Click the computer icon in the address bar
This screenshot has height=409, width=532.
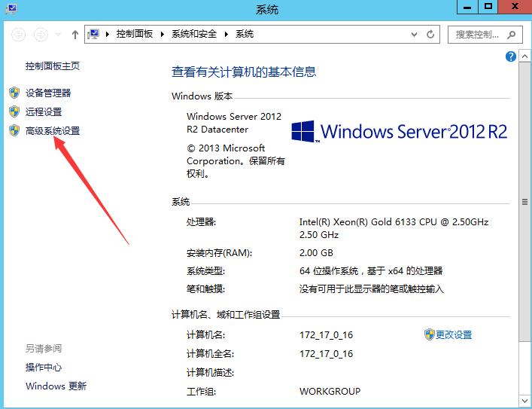(x=93, y=34)
